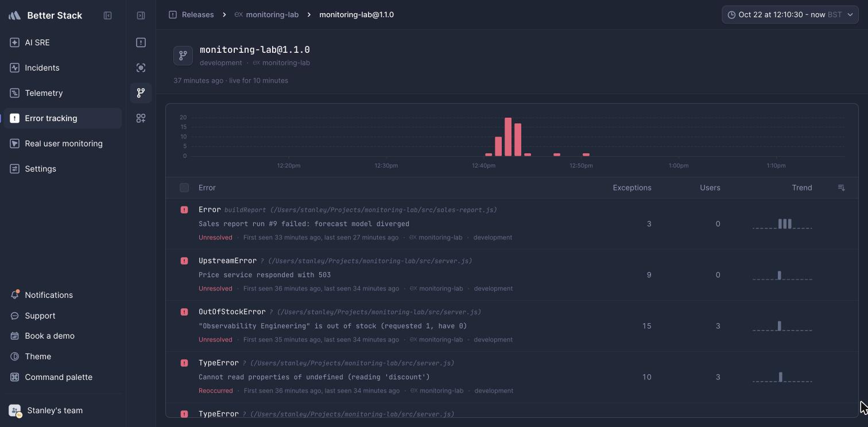The height and width of the screenshot is (427, 868).
Task: Click the red icon of the buildReport Error row
Action: 184,210
